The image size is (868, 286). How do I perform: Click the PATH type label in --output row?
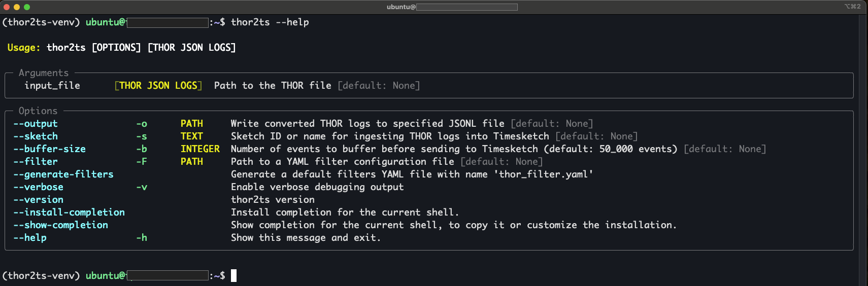tap(192, 124)
